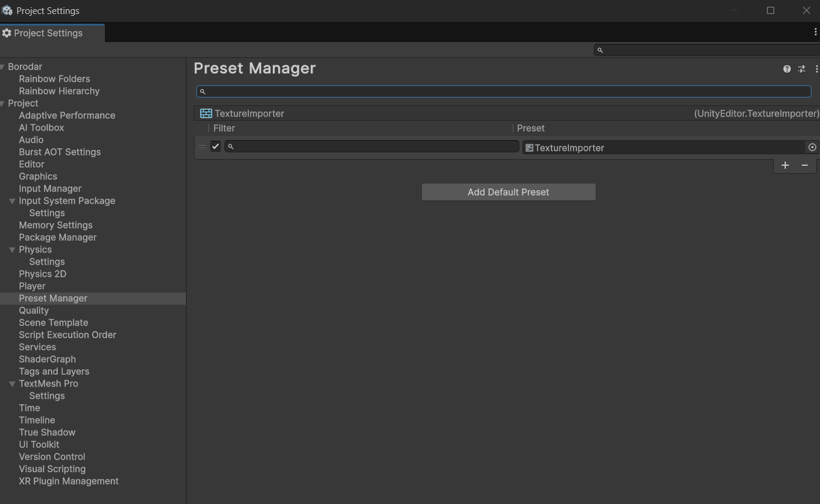The height and width of the screenshot is (504, 820).
Task: Open ShaderGraph settings
Action: pos(48,359)
